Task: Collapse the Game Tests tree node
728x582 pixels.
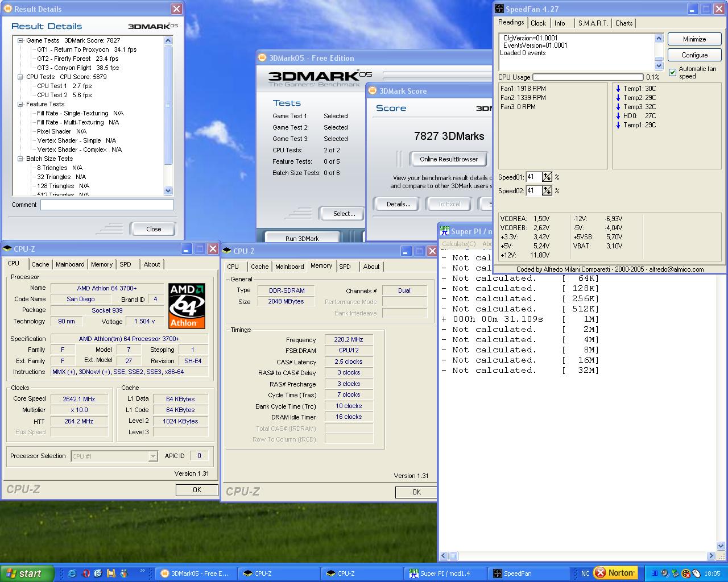Action: 20,40
